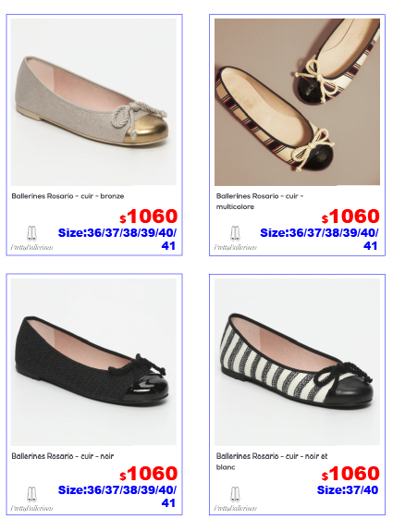Select the size list under the bronze shoe
Viewport: 393px width, 532px height.
[117, 240]
